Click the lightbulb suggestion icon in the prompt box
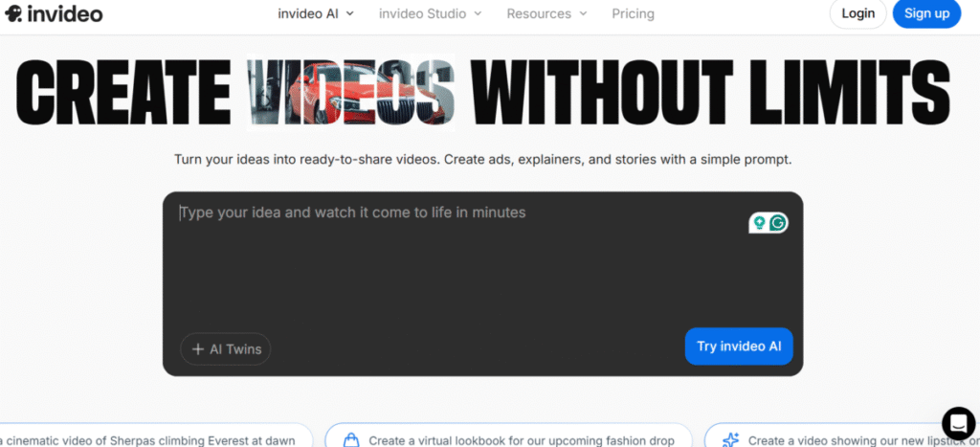980x447 pixels. (x=759, y=222)
